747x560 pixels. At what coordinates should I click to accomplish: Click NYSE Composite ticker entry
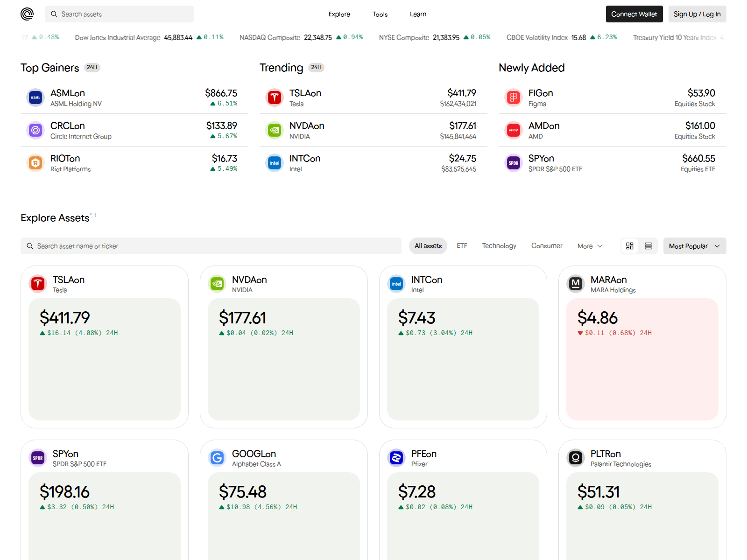tap(435, 37)
